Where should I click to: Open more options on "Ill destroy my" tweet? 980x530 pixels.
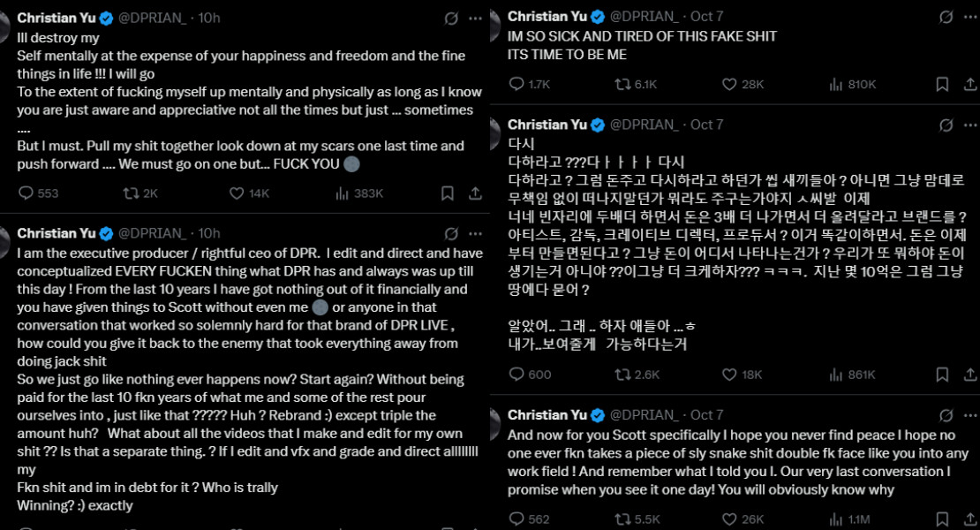tap(476, 18)
